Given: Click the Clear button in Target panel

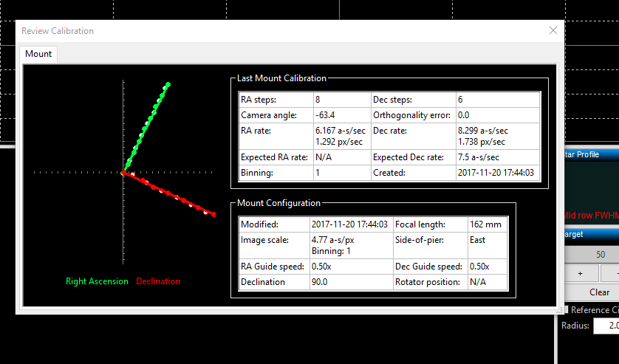Looking at the screenshot, I should [x=599, y=292].
